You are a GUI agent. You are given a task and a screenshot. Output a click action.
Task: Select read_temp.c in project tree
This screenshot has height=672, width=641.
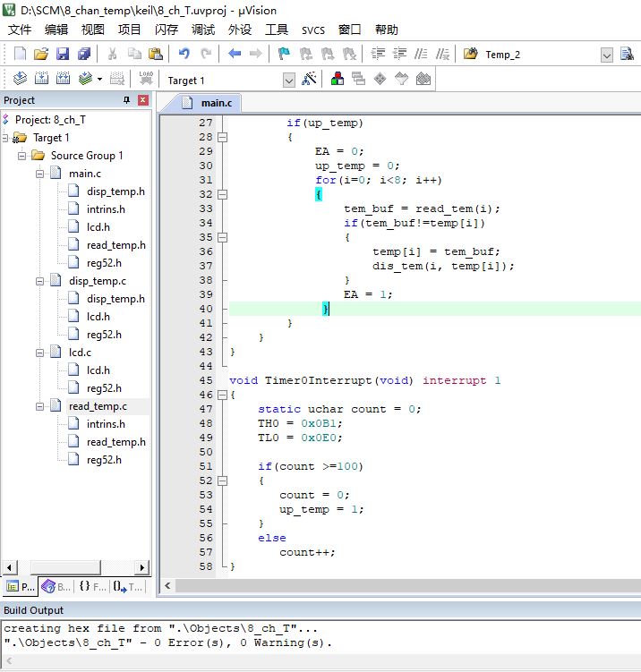point(98,406)
